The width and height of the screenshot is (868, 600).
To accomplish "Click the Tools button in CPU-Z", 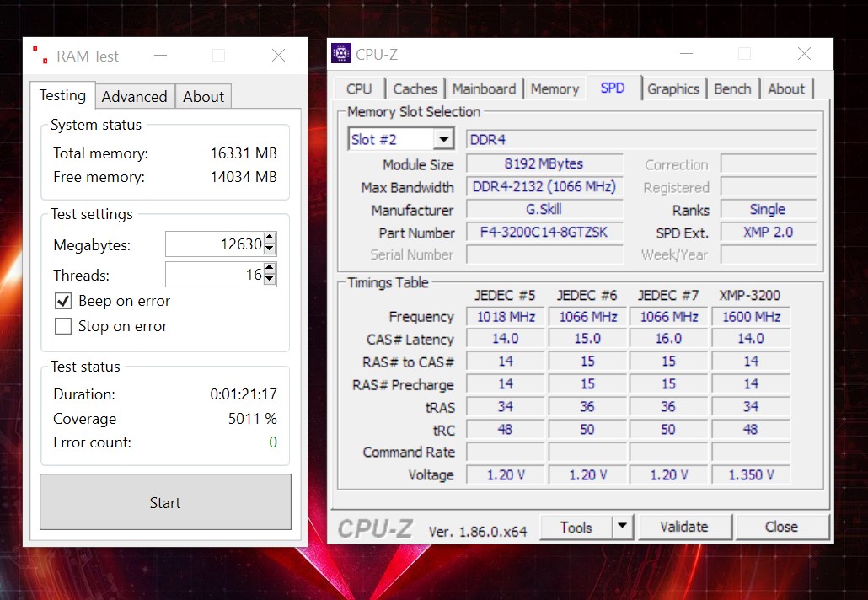I will (x=576, y=527).
